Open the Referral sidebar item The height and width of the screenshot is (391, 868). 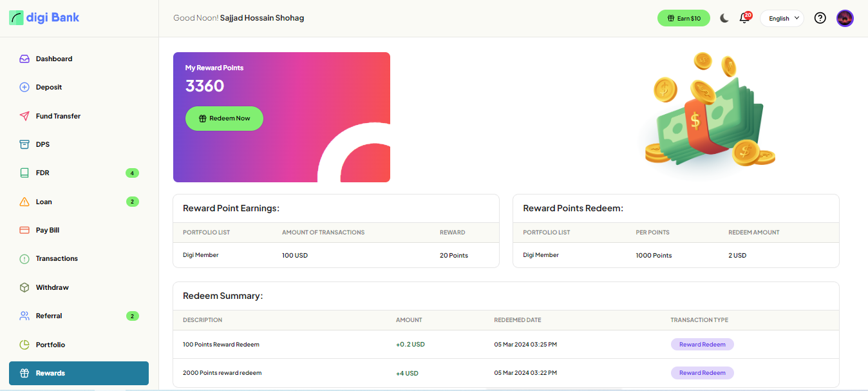(x=49, y=316)
